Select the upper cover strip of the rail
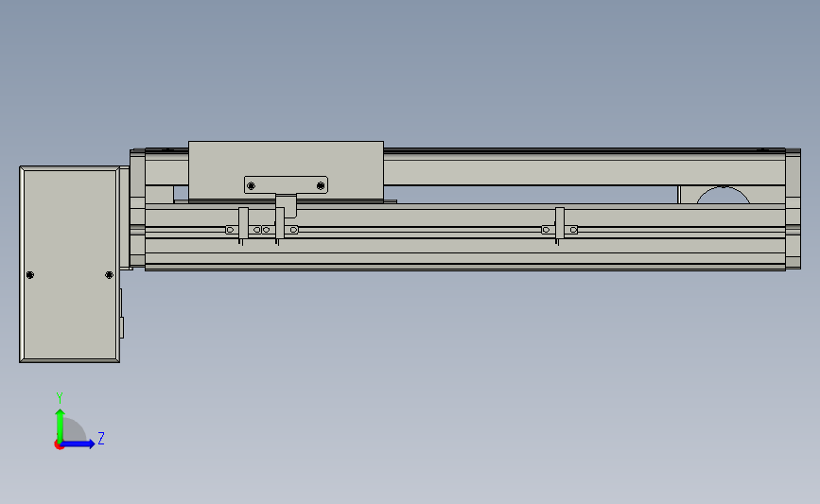The image size is (820, 504). coord(584,167)
